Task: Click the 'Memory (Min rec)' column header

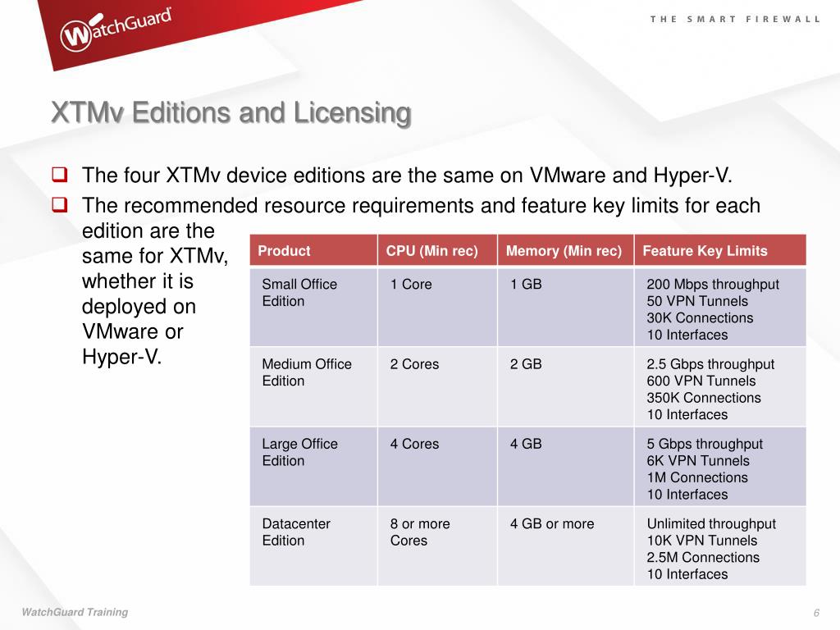Action: 566,250
